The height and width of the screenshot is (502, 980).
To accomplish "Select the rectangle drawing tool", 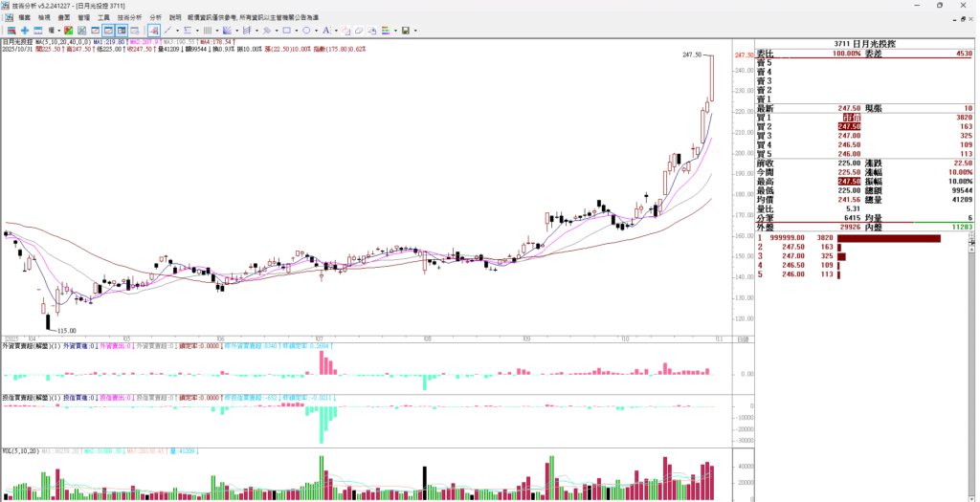I will pyautogui.click(x=285, y=31).
